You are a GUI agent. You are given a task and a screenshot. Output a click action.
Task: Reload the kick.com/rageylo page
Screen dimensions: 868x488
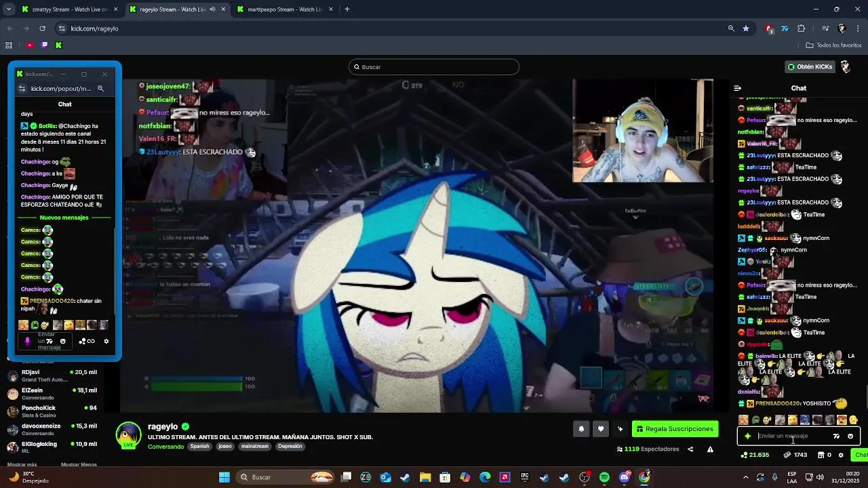(x=42, y=28)
